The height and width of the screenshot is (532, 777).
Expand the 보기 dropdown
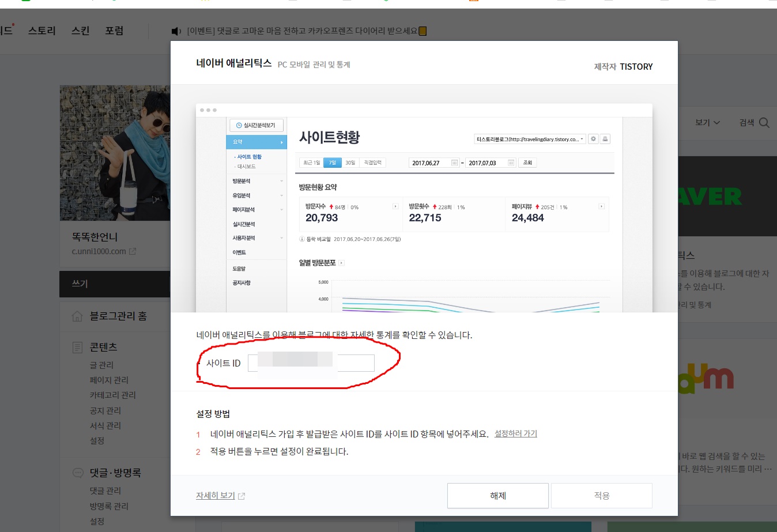point(707,122)
